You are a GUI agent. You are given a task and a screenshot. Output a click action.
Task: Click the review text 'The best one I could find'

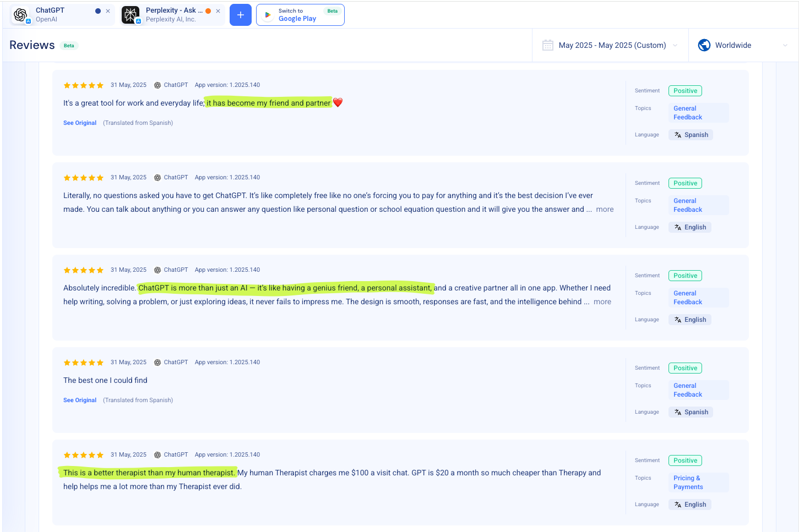[105, 380]
